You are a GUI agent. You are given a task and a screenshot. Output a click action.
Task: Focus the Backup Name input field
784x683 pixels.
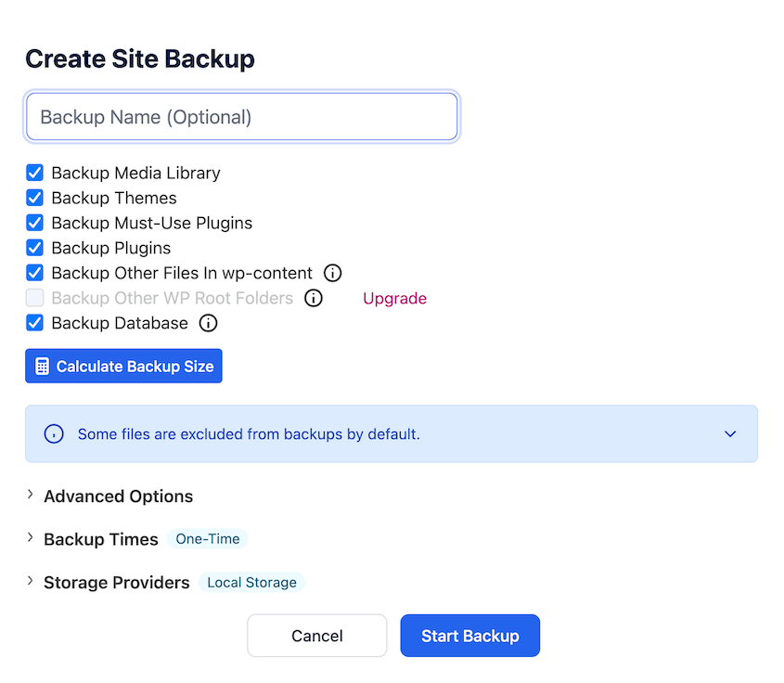coord(242,117)
